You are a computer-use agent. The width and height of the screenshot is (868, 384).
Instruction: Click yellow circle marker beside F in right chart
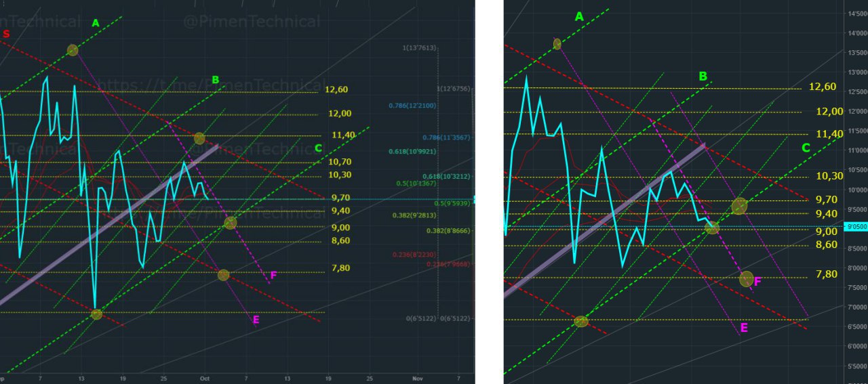point(747,278)
